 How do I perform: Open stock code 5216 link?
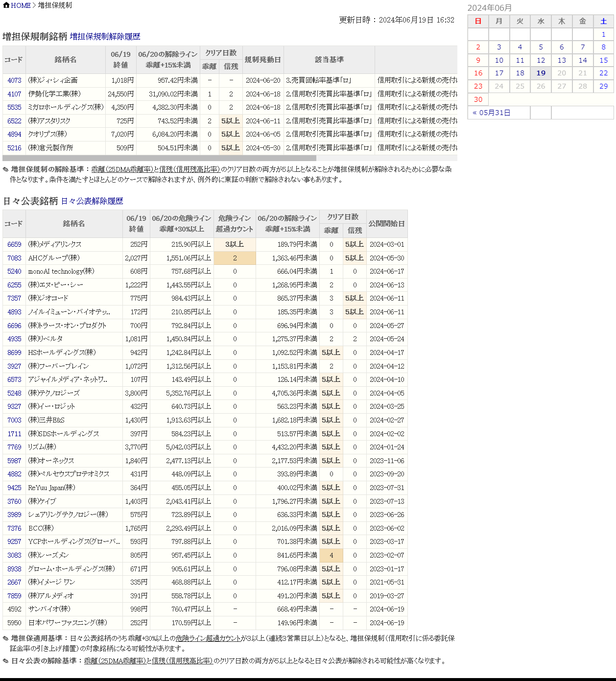point(14,148)
